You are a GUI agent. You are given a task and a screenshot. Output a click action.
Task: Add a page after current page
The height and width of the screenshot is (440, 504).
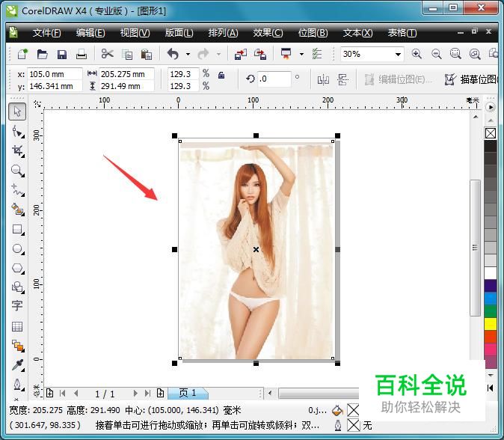160,393
